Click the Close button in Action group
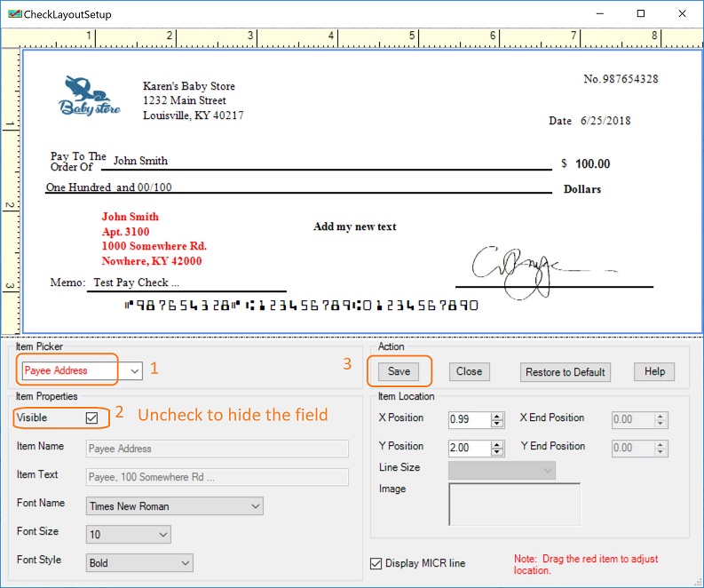The height and width of the screenshot is (588, 704). point(469,372)
